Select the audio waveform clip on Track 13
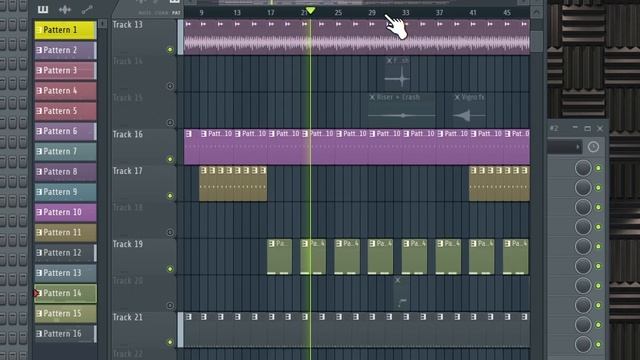 [x=357, y=37]
